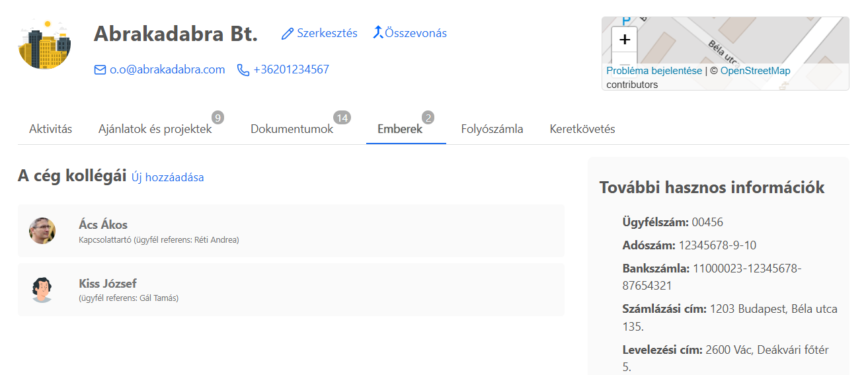Click the 14 badge on Dokumentumok
868x375 pixels.
[x=342, y=118]
